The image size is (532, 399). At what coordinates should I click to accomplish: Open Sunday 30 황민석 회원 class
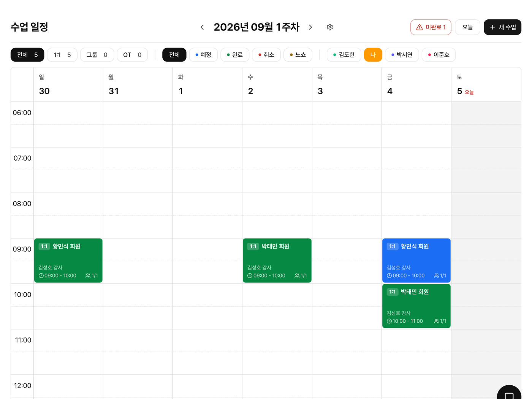tap(68, 261)
